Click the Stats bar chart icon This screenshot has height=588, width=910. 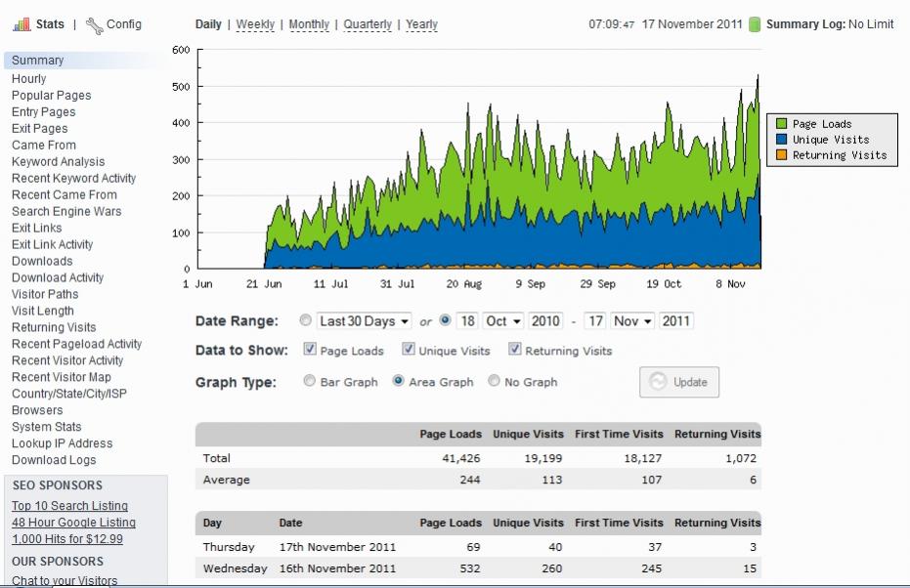[22, 24]
